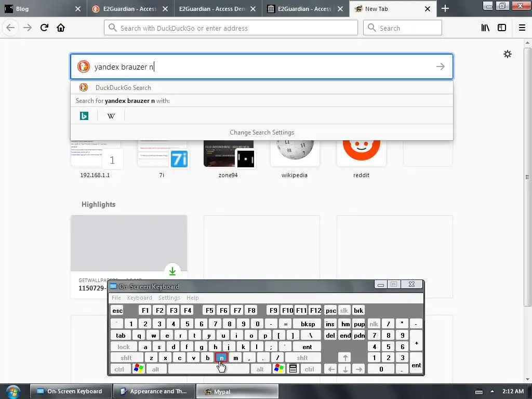Close the Blog tab
The width and height of the screenshot is (532, 399).
click(x=78, y=9)
